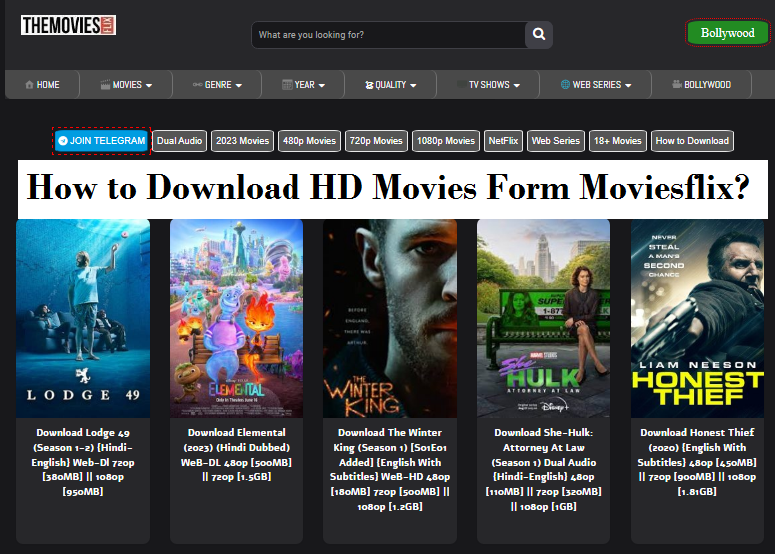Click the search input field

click(389, 35)
